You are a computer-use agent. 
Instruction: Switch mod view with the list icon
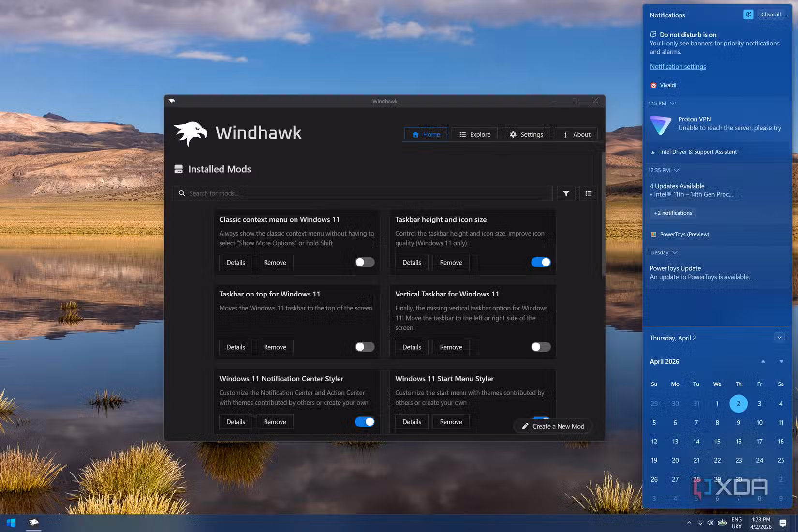click(x=588, y=193)
